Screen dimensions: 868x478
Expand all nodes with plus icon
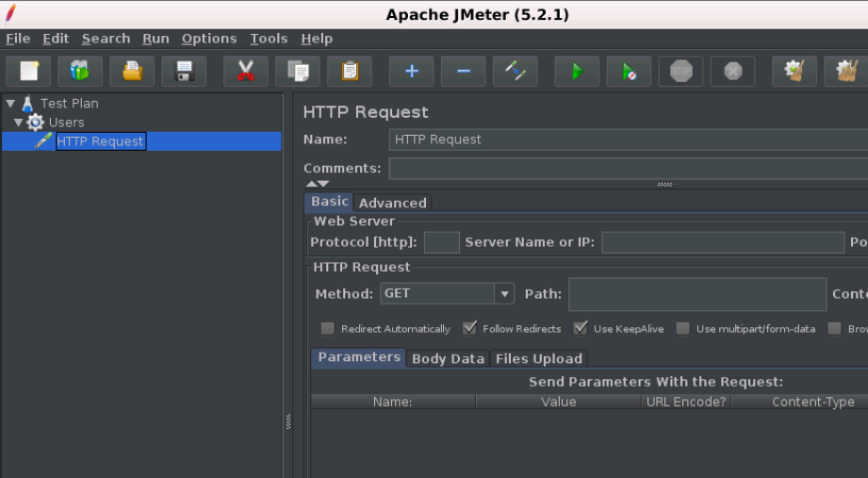click(411, 71)
